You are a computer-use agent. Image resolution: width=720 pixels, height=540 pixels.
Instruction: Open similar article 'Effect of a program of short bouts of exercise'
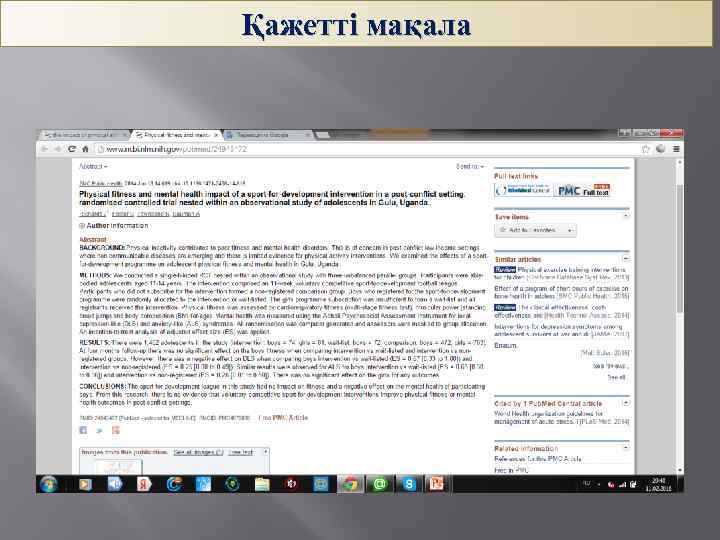coord(561,292)
